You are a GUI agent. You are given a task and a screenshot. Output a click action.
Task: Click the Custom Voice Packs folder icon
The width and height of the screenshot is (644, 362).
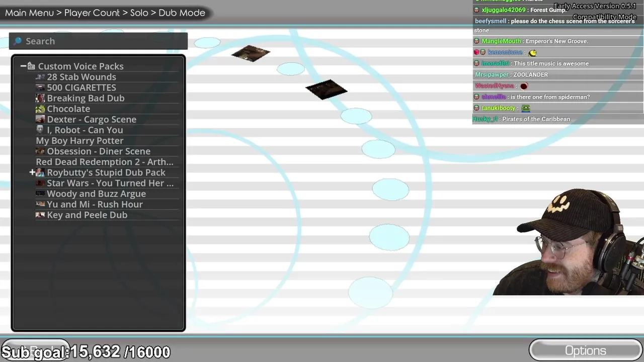pos(31,66)
